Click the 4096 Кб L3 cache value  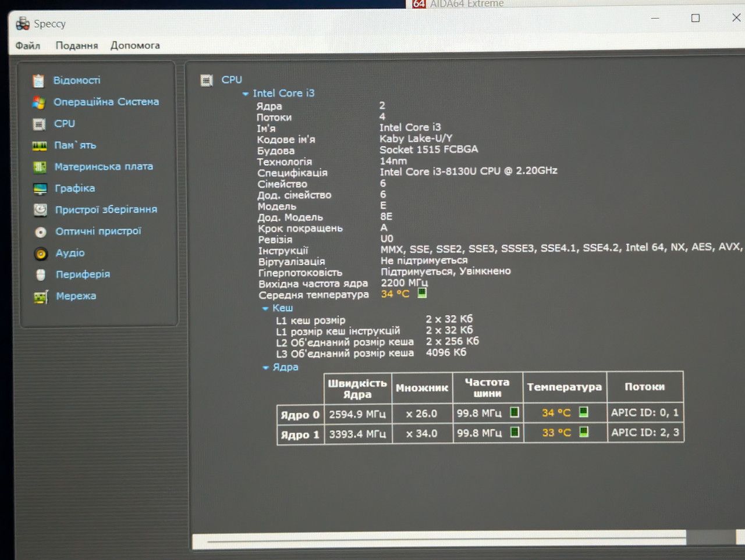click(x=446, y=352)
